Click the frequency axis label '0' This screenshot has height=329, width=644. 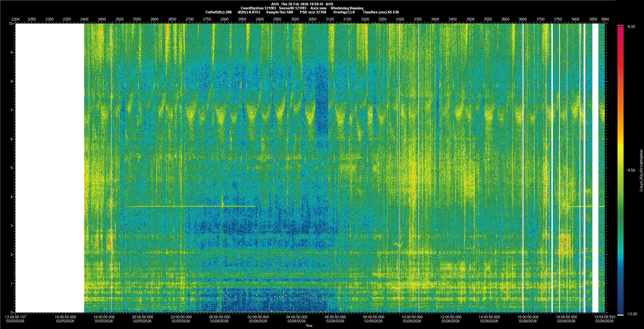pyautogui.click(x=12, y=313)
